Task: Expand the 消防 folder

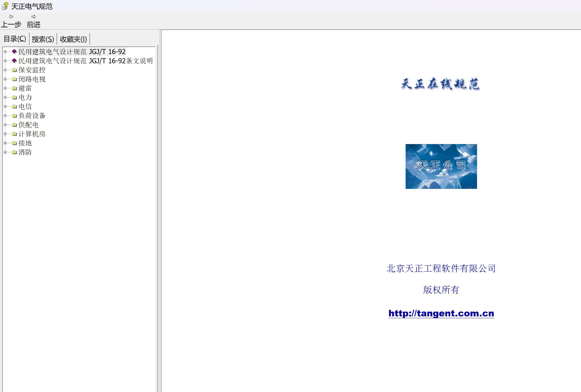Action: tap(5, 152)
